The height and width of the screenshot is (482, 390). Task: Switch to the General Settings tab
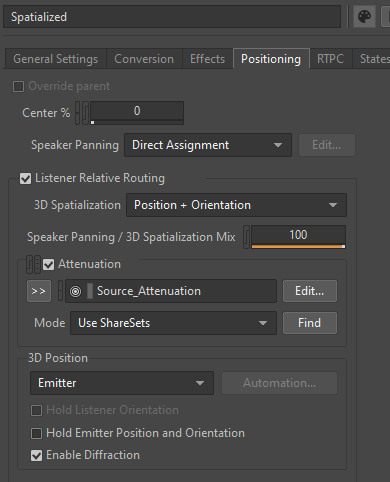[56, 59]
